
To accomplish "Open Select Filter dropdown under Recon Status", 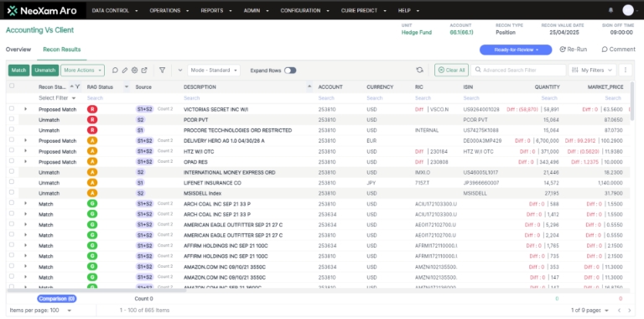I will click(x=58, y=98).
